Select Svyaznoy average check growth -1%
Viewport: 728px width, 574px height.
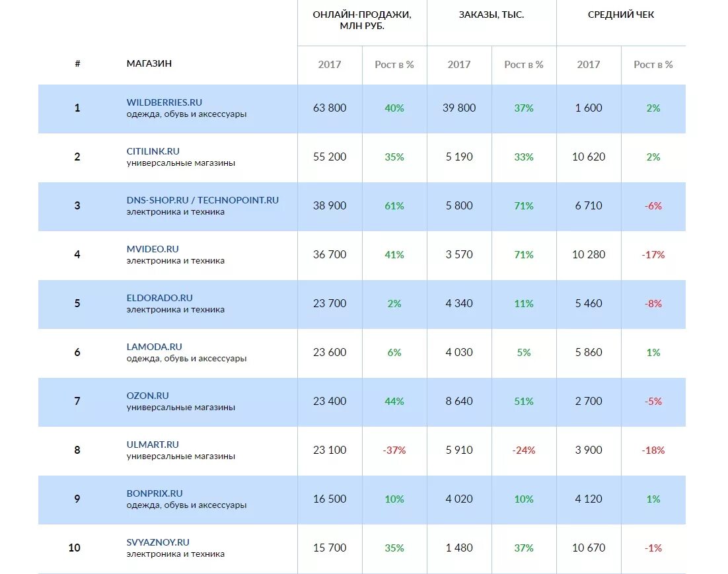click(x=653, y=548)
